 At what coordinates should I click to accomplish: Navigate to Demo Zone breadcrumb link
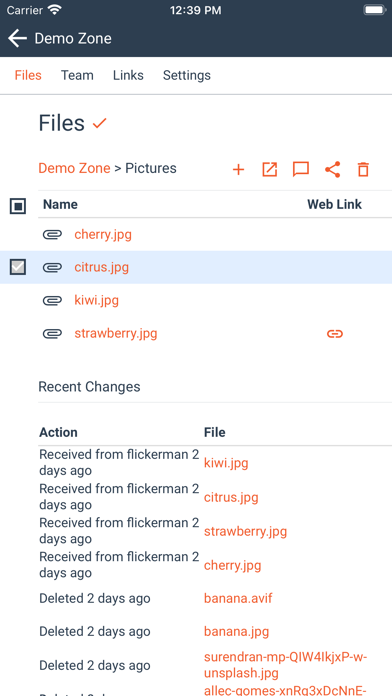(74, 168)
